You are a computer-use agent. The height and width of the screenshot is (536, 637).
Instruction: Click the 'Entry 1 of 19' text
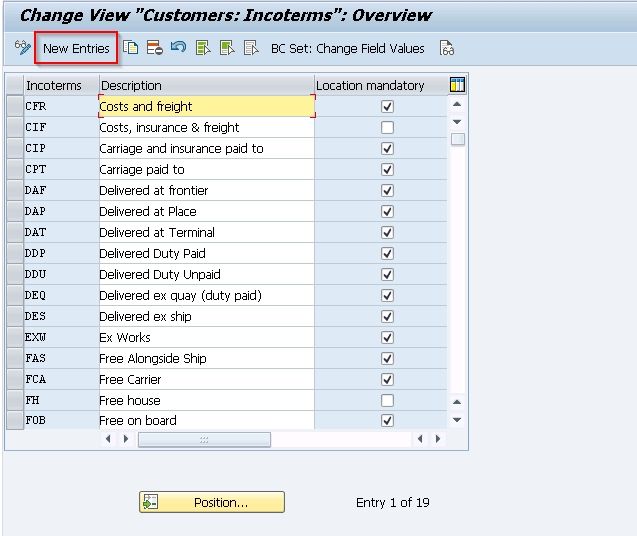coord(392,502)
